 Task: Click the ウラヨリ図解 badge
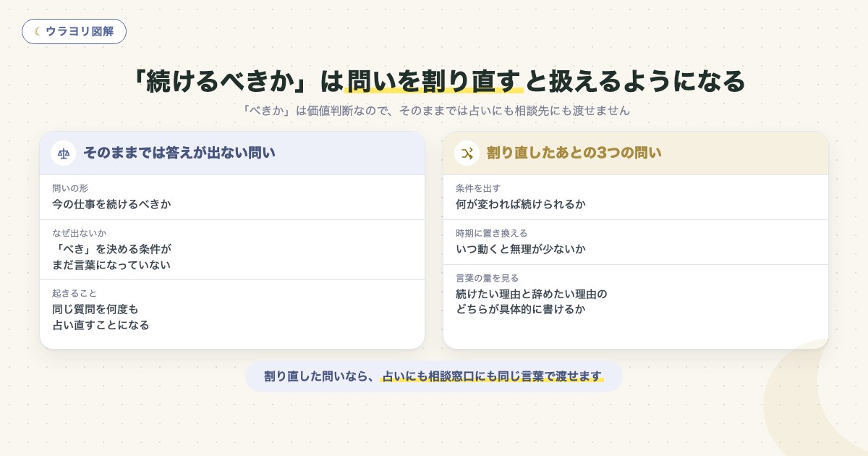point(74,31)
